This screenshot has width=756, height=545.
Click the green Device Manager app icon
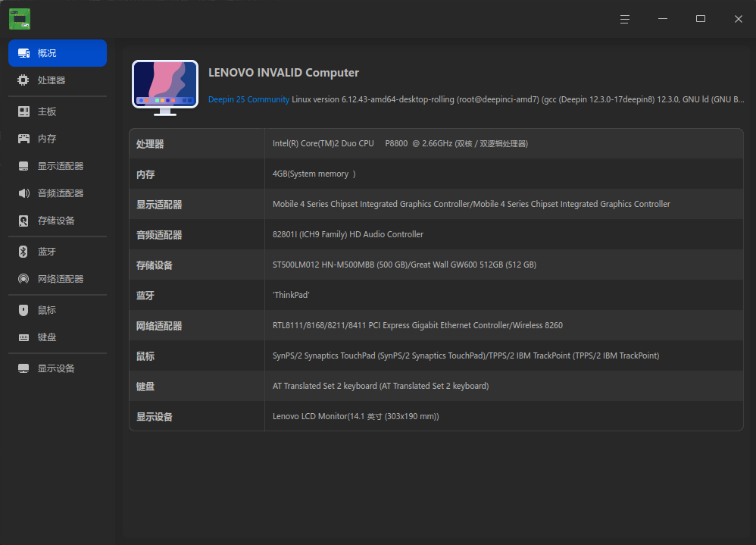pos(20,19)
